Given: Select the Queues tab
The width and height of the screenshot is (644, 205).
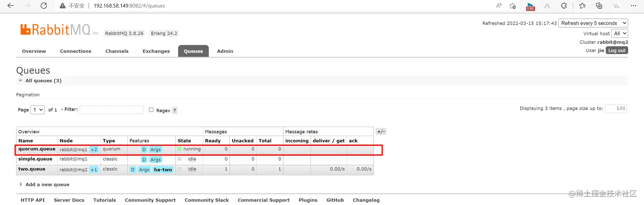Looking at the screenshot, I should pos(193,51).
